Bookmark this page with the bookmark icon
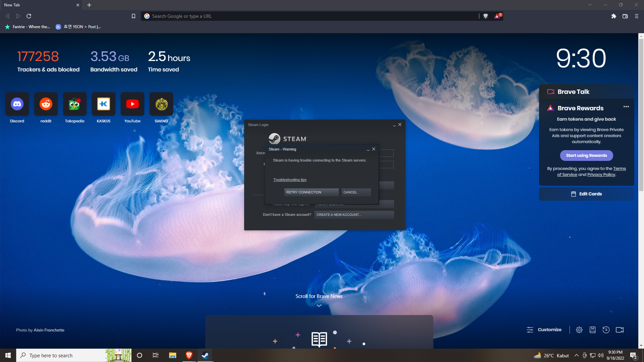Viewport: 644px width, 362px height. [x=133, y=16]
